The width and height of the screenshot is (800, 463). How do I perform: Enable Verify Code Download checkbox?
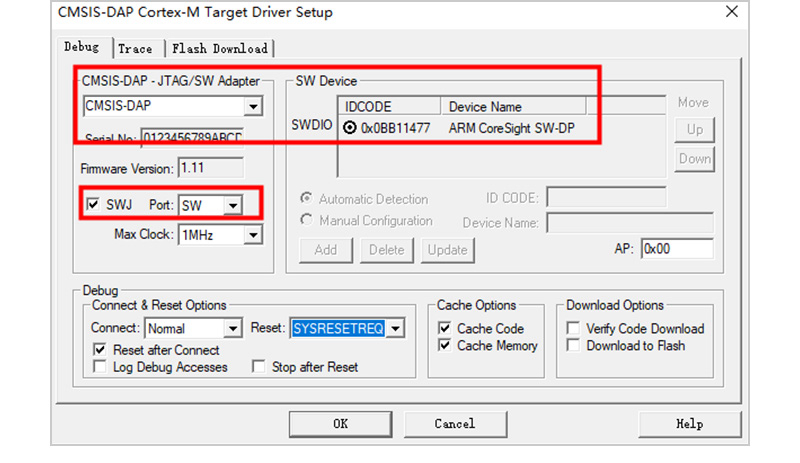(574, 328)
